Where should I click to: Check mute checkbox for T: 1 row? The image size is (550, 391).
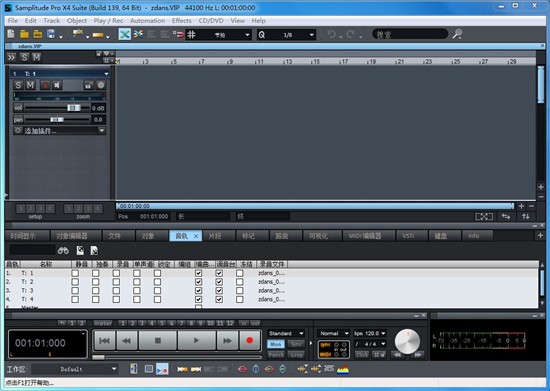click(x=75, y=273)
